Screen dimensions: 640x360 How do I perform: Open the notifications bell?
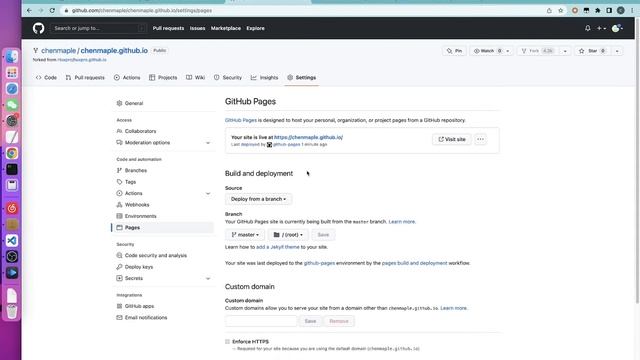tap(587, 28)
